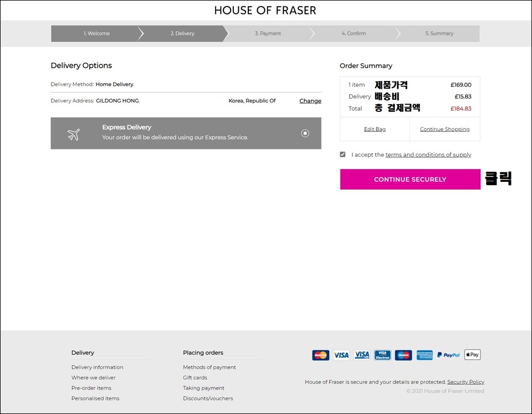
Task: Open Gift cards footer link
Action: click(195, 377)
